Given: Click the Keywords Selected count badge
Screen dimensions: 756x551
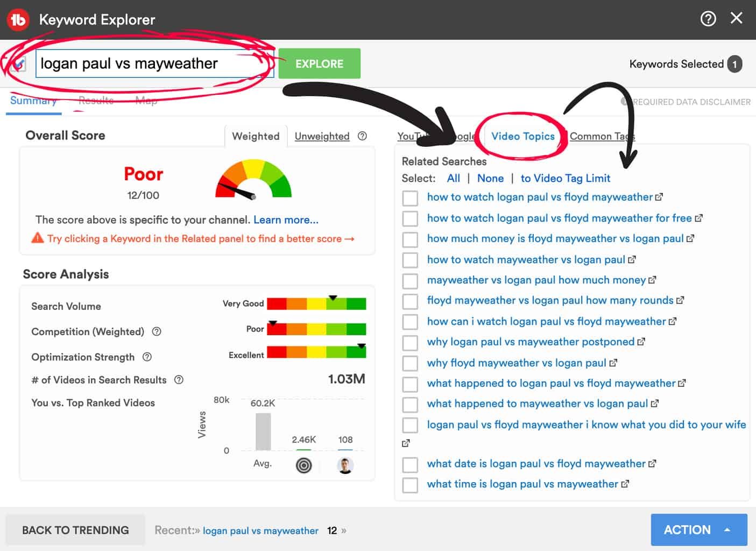Looking at the screenshot, I should (x=734, y=64).
